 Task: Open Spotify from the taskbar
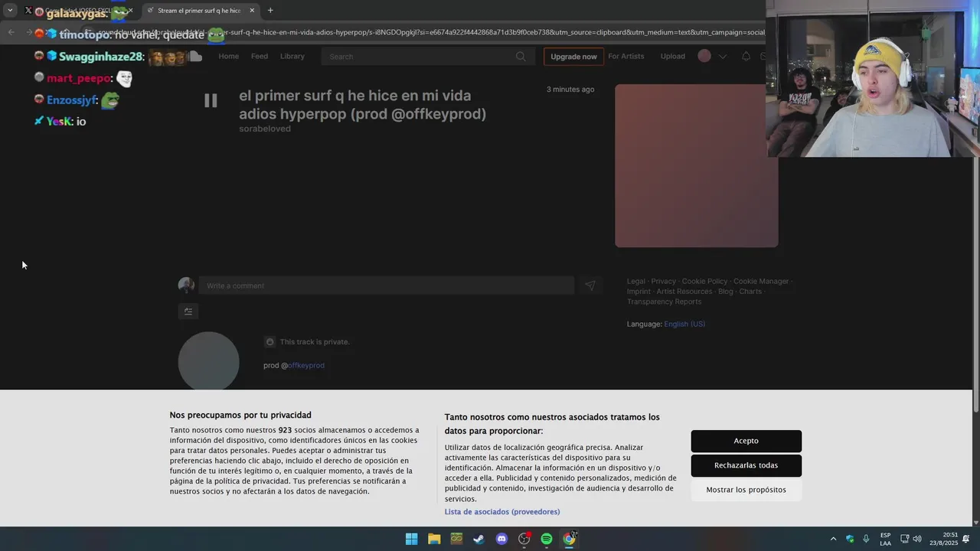coord(547,539)
